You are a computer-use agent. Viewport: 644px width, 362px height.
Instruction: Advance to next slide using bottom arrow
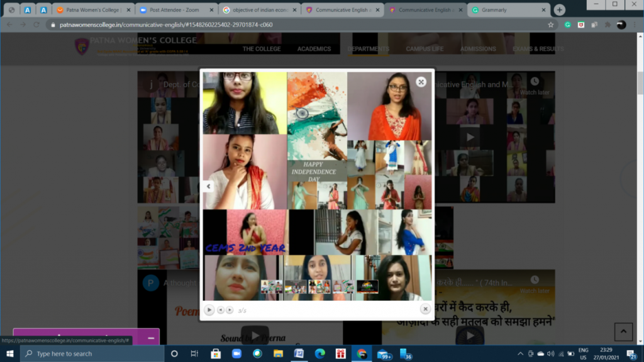click(230, 310)
